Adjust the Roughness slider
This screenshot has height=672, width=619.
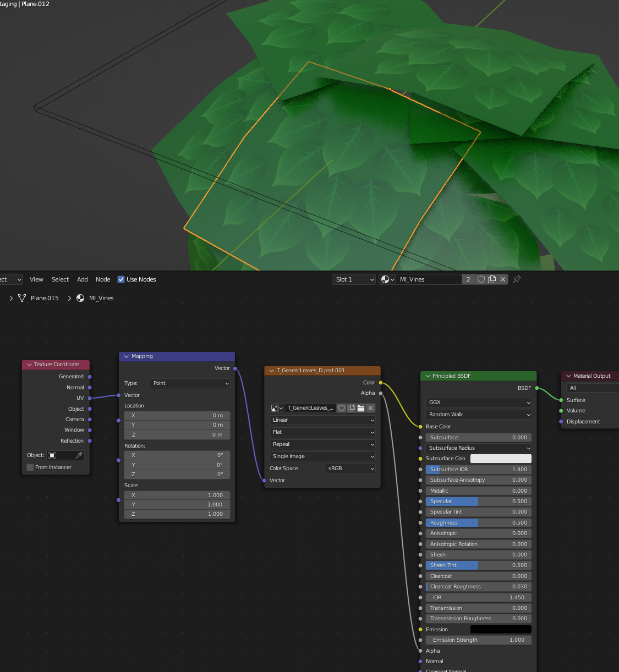point(479,523)
